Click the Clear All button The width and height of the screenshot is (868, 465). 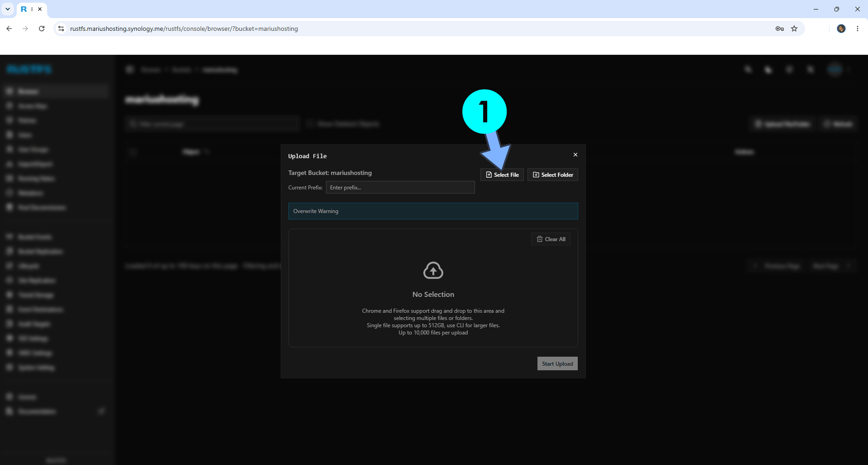click(x=551, y=239)
